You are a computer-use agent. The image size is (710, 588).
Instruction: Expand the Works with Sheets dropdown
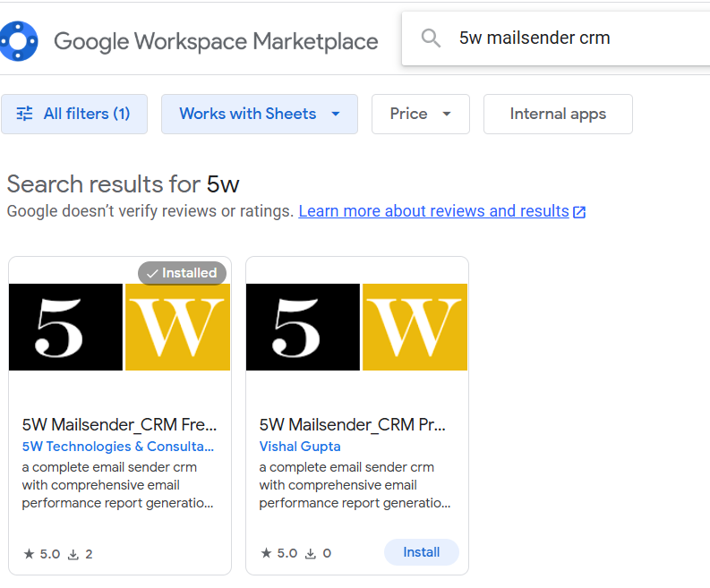[x=260, y=114]
